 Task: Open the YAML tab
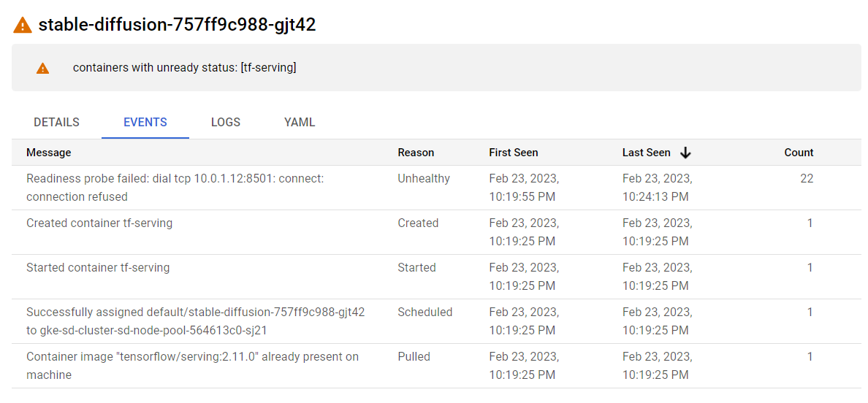(300, 122)
